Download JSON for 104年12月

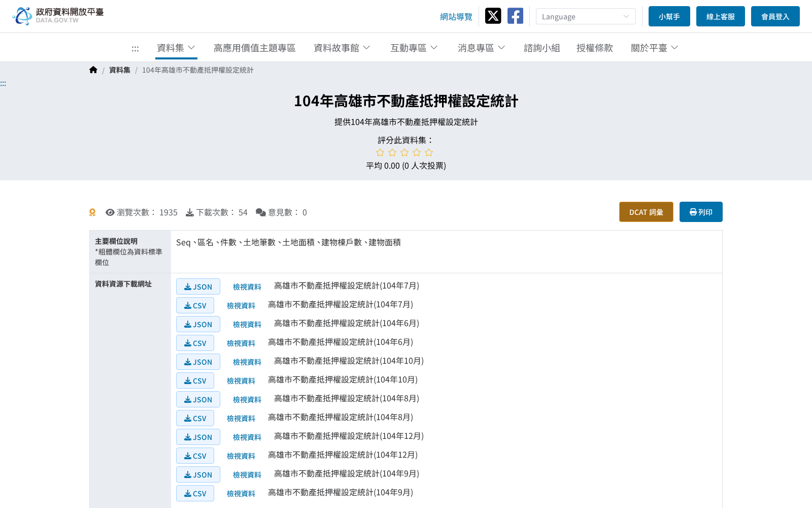pos(198,437)
